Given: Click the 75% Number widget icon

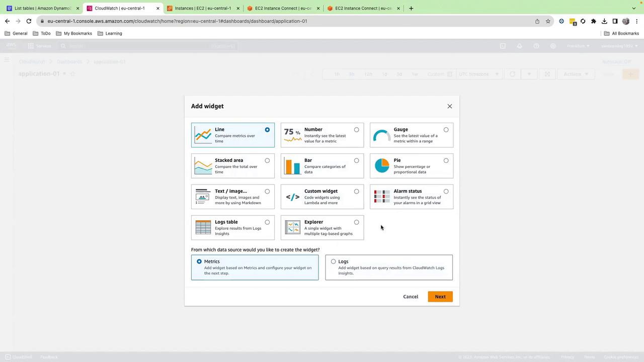Looking at the screenshot, I should coord(292,135).
